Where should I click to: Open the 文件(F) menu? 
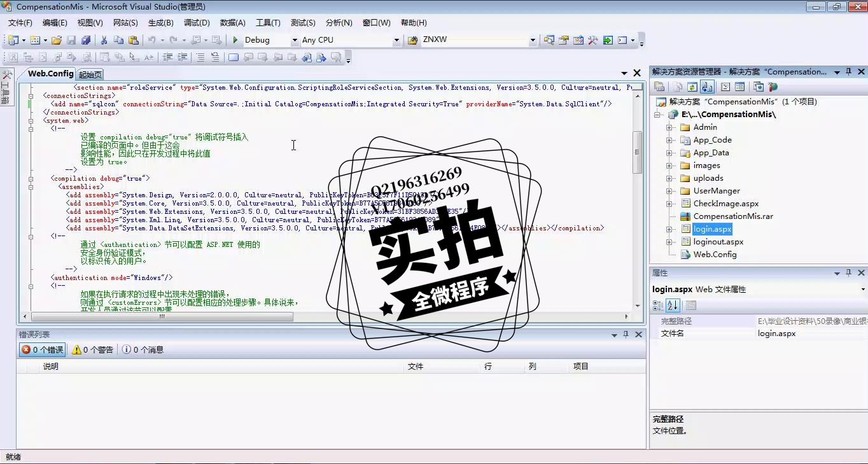(20, 22)
